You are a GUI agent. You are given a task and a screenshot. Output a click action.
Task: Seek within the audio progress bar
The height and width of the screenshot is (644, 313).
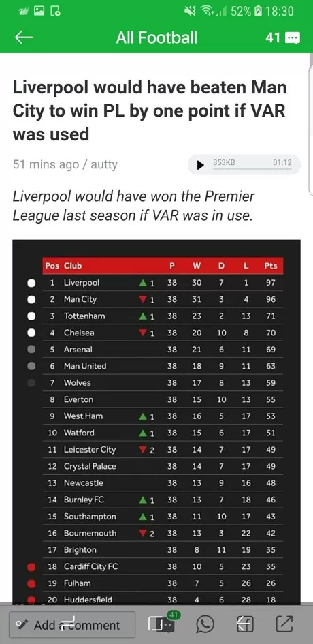point(252,168)
